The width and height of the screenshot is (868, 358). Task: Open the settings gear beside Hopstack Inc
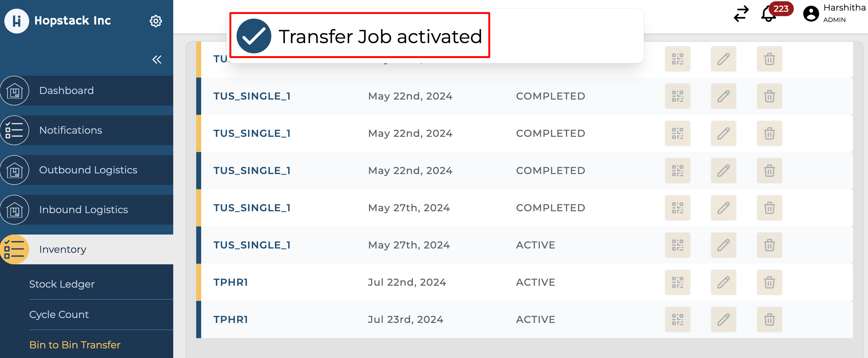[x=156, y=21]
